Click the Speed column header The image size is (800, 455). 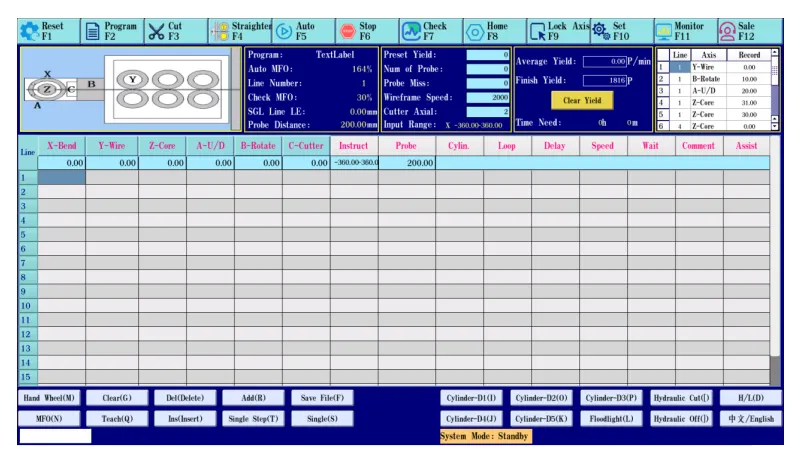point(603,146)
